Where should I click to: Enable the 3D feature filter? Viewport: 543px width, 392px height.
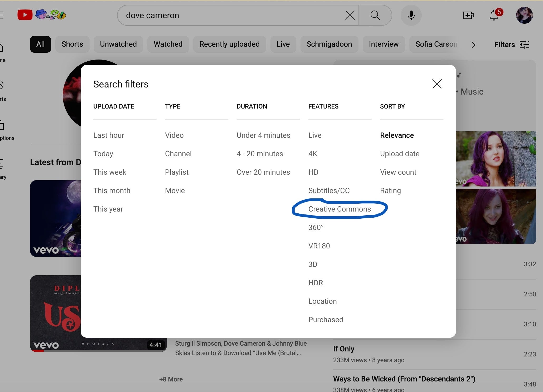[313, 264]
